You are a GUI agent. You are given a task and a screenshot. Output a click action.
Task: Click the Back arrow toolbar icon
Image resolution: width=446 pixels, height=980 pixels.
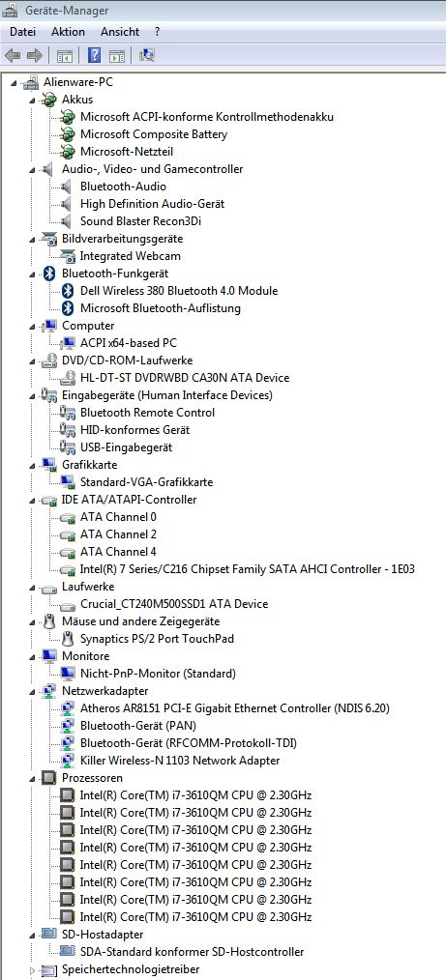tap(13, 56)
